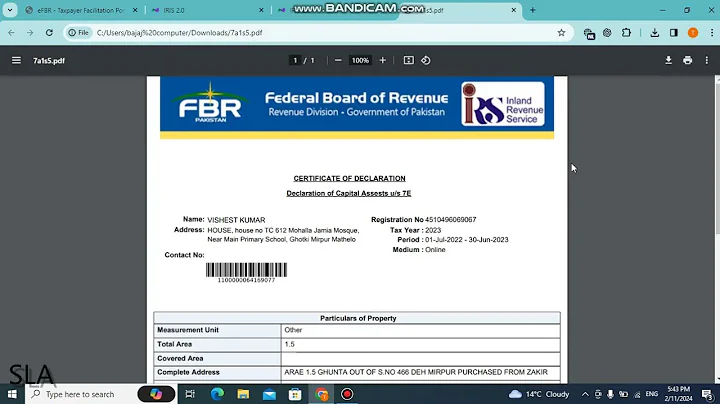
Task: Download the 7a1s5.pdf file
Action: click(x=669, y=60)
